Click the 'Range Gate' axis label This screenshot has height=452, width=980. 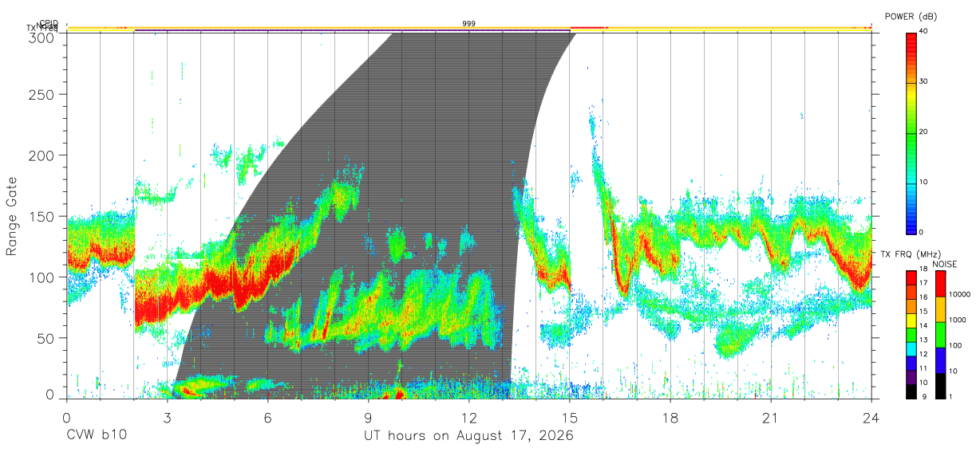[x=12, y=217]
